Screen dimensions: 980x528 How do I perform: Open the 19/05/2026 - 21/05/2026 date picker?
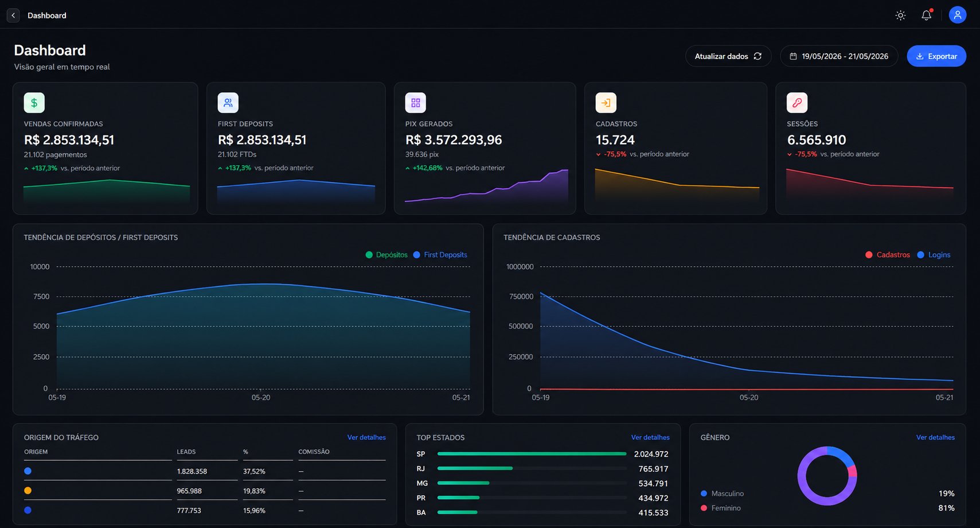[839, 56]
